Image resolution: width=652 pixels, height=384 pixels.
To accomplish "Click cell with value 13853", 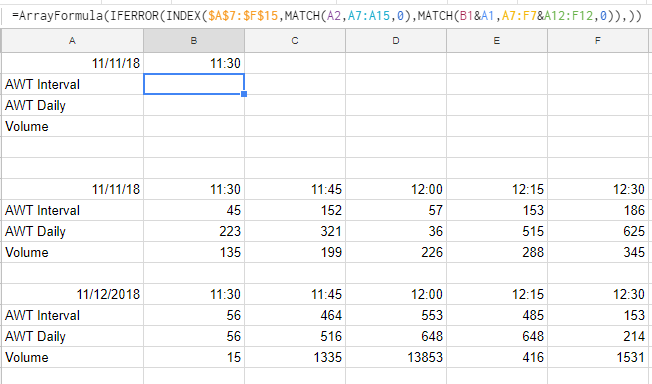I will click(x=396, y=357).
